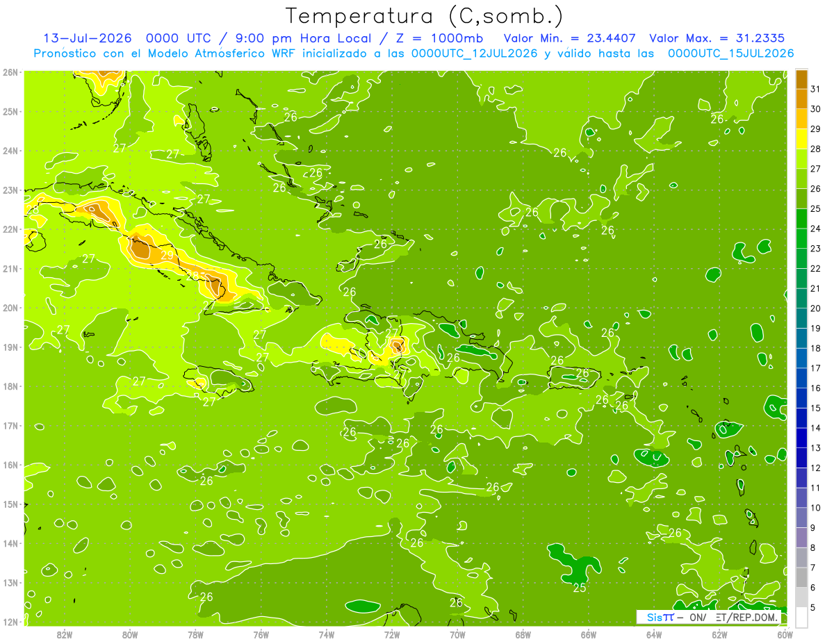Click the initialization time "0000UTC_12JUL2026"
This screenshot has width=834, height=644.
[x=475, y=53]
